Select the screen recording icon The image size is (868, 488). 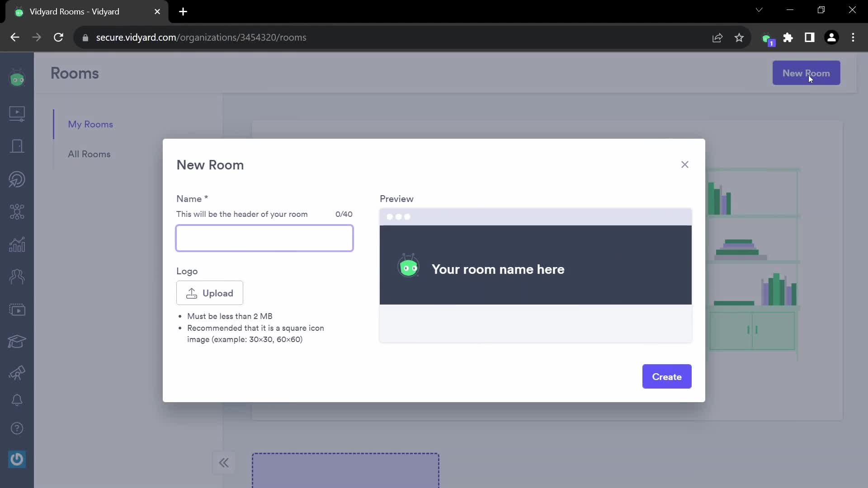pyautogui.click(x=17, y=310)
